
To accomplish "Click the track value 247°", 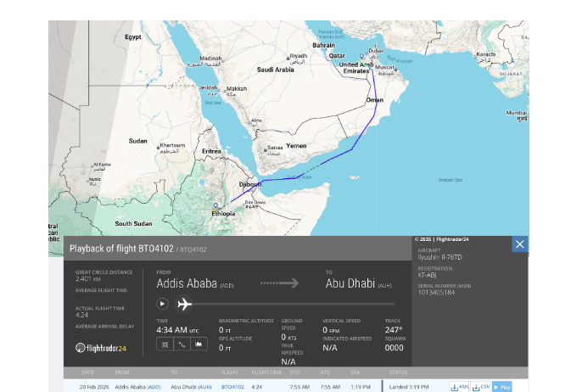I will (x=394, y=330).
